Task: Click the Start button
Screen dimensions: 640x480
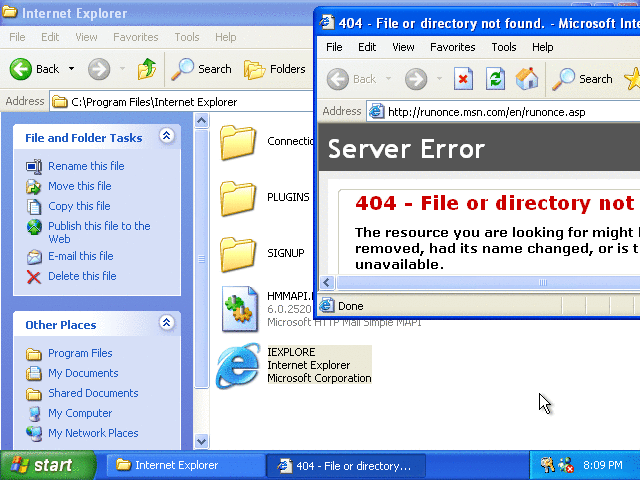Action: pos(48,465)
